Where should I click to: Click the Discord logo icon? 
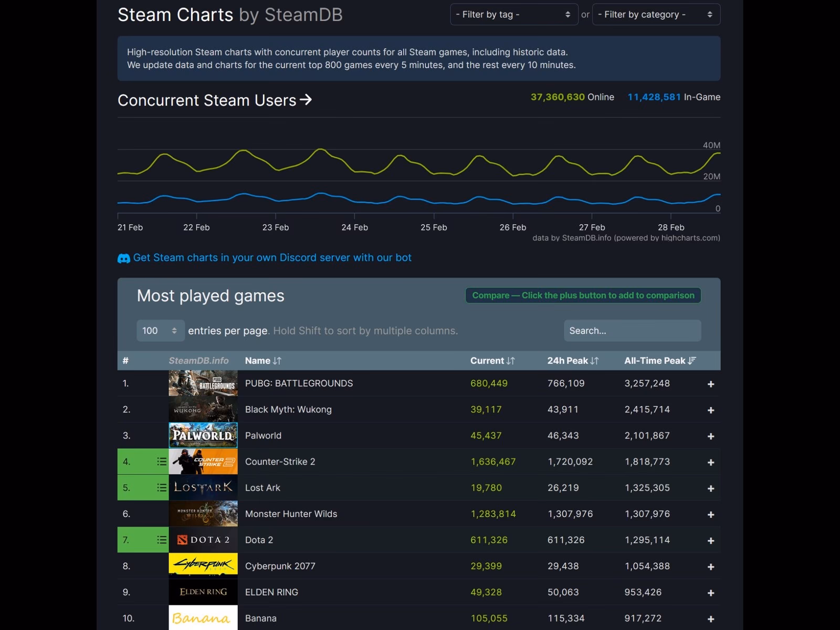click(124, 258)
